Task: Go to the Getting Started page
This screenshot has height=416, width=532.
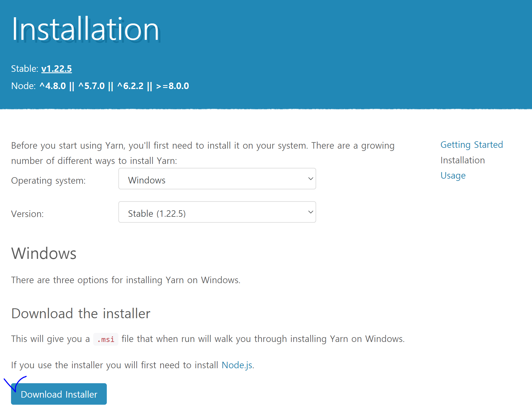Action: point(472,145)
